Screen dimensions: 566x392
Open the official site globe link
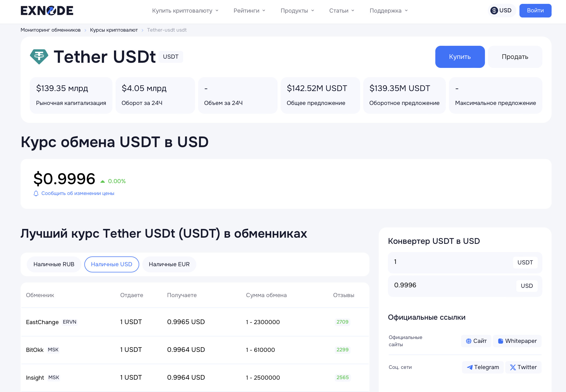click(476, 341)
